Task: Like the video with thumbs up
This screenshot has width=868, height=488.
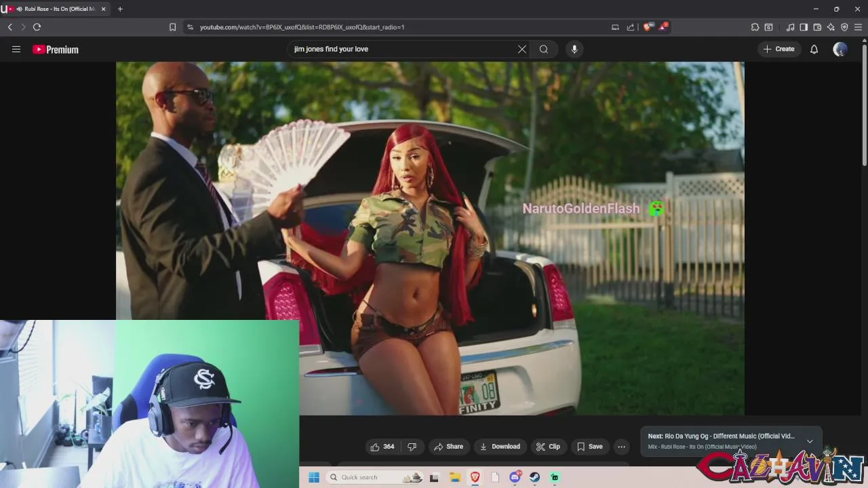Action: [x=382, y=447]
